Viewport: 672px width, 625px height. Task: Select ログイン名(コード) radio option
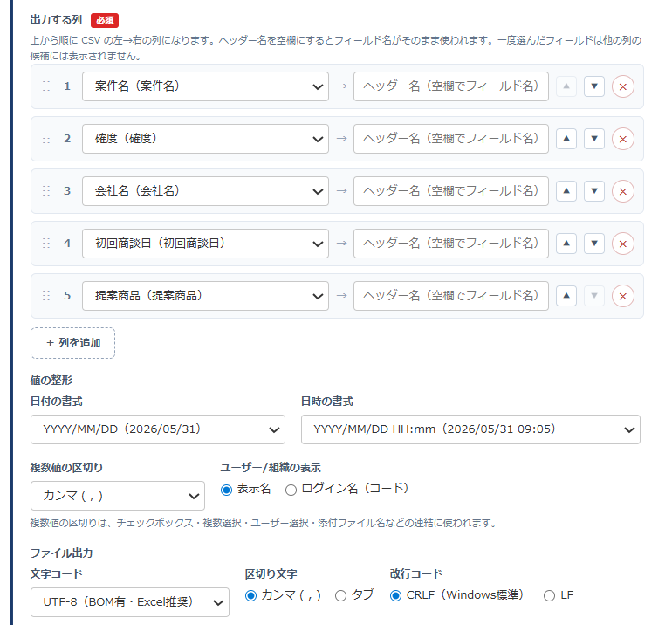(x=291, y=490)
